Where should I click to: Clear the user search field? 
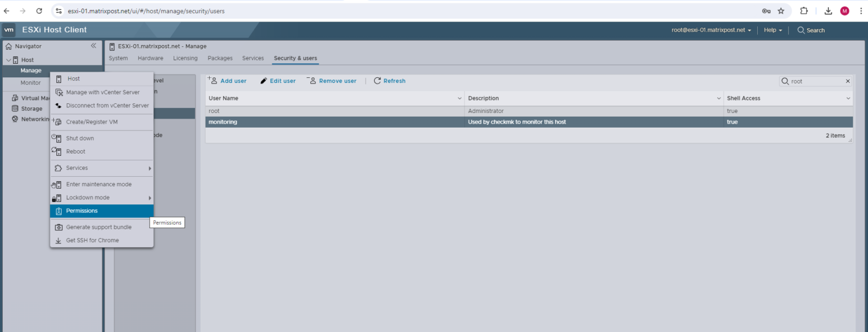click(x=848, y=81)
